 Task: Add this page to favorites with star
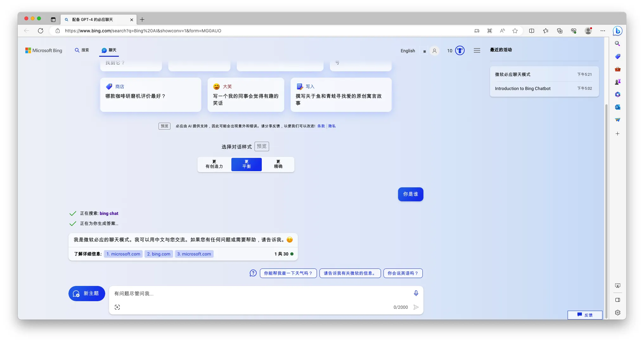point(515,31)
